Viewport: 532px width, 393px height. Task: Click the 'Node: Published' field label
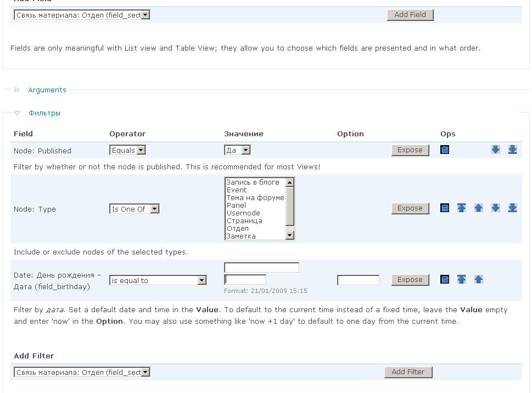[x=42, y=151]
